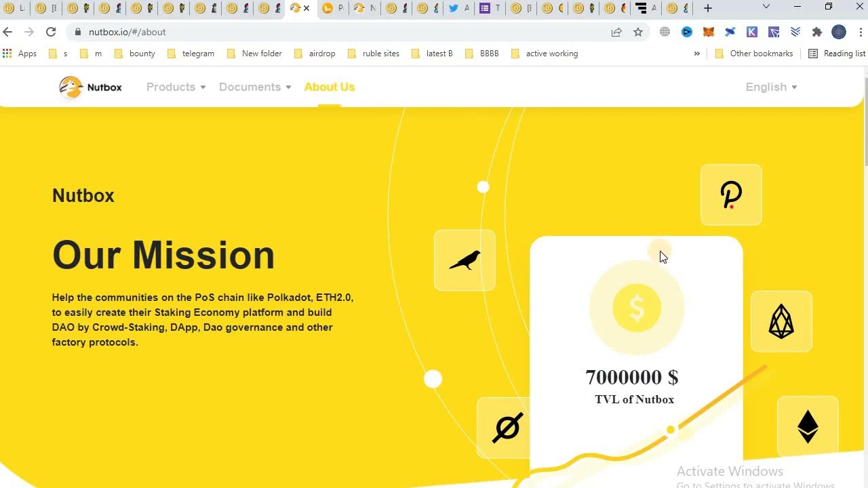
Task: Click the browser forward arrow
Action: [x=29, y=32]
